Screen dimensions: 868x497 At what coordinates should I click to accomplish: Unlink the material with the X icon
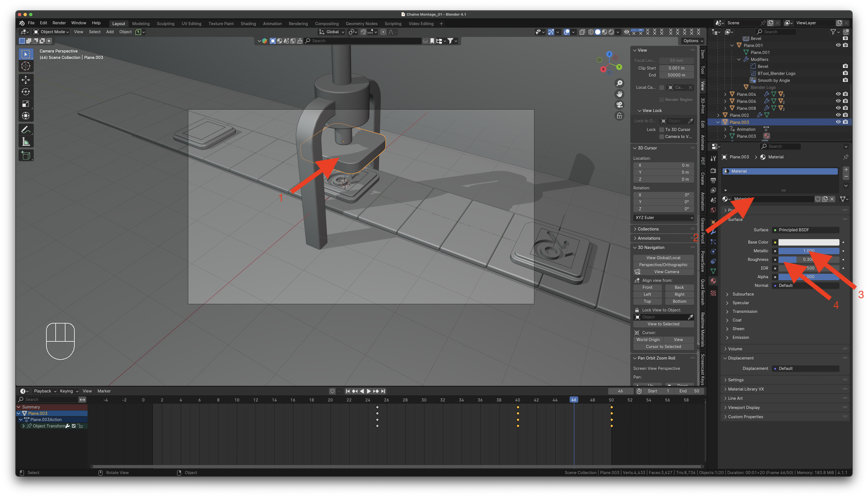click(832, 199)
